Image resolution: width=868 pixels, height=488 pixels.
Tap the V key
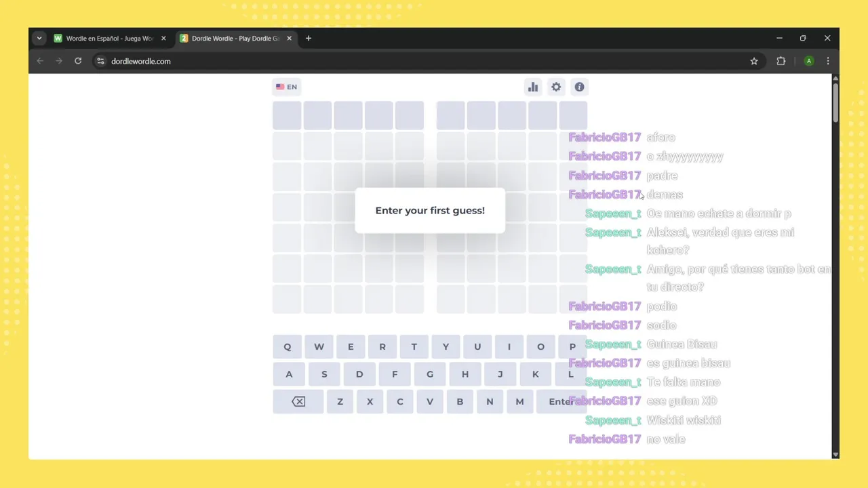430,401
